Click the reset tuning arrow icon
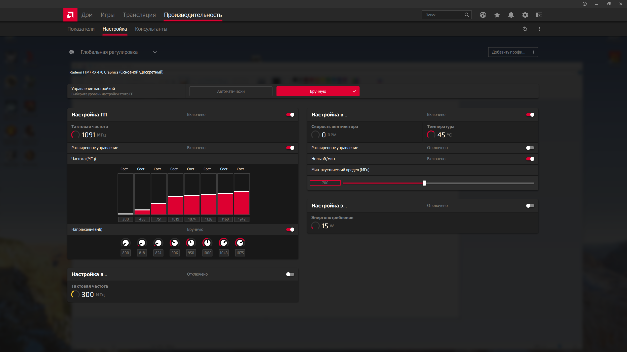The image size is (644, 352). pyautogui.click(x=525, y=29)
